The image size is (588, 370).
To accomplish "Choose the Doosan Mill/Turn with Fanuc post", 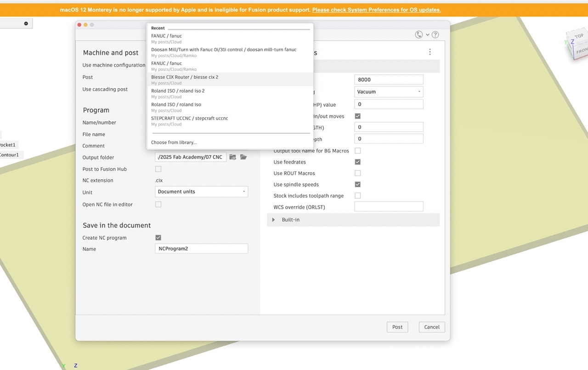I will [x=230, y=52].
